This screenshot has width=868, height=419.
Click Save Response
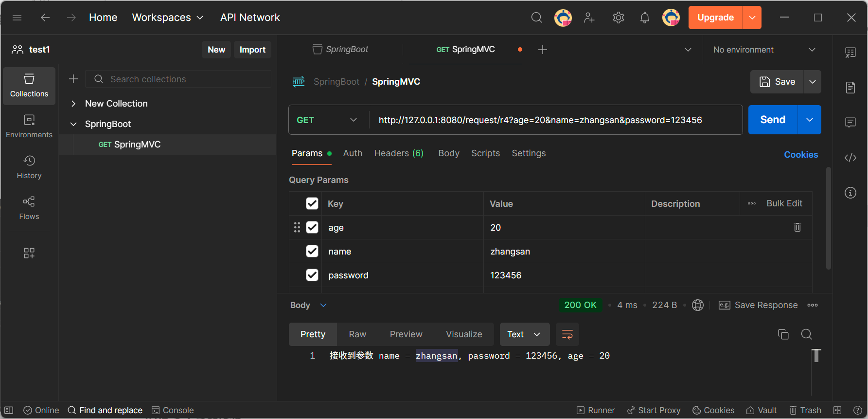[x=758, y=305]
